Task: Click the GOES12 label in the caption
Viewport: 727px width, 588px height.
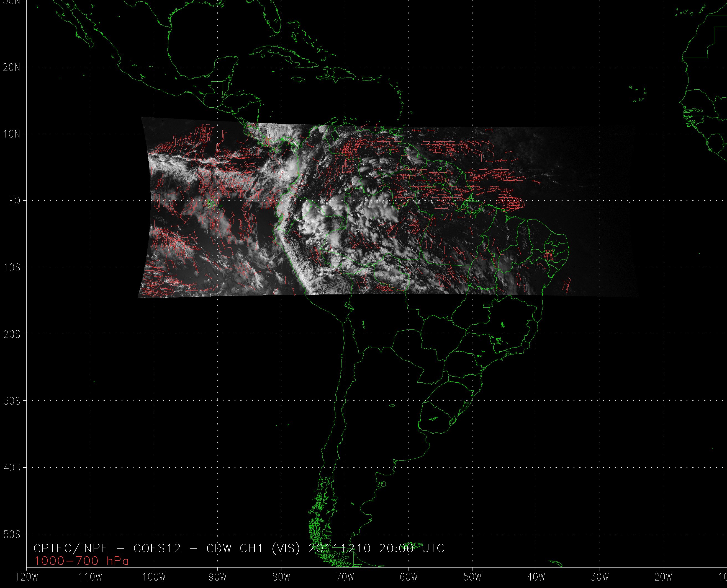Action: click(x=157, y=548)
